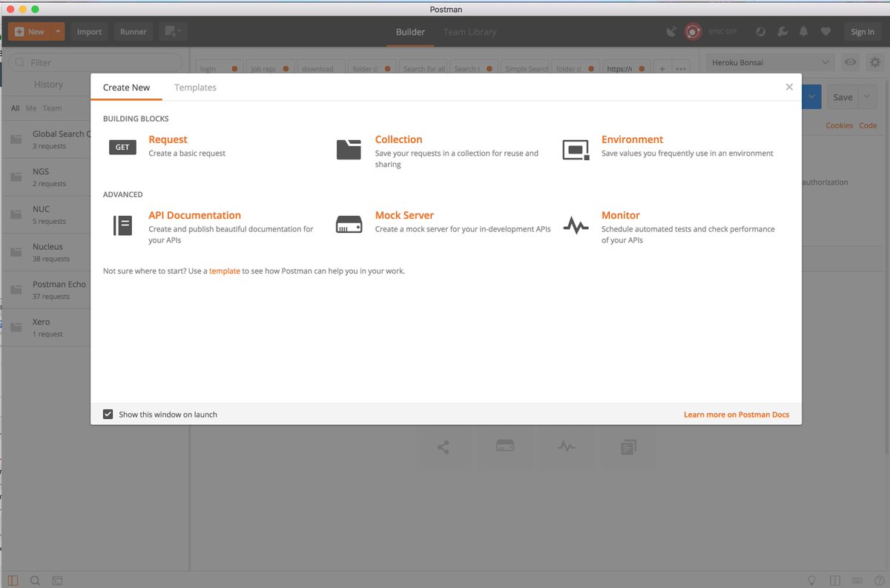Image resolution: width=890 pixels, height=588 pixels.
Task: Click the Environment title link
Action: (632, 139)
